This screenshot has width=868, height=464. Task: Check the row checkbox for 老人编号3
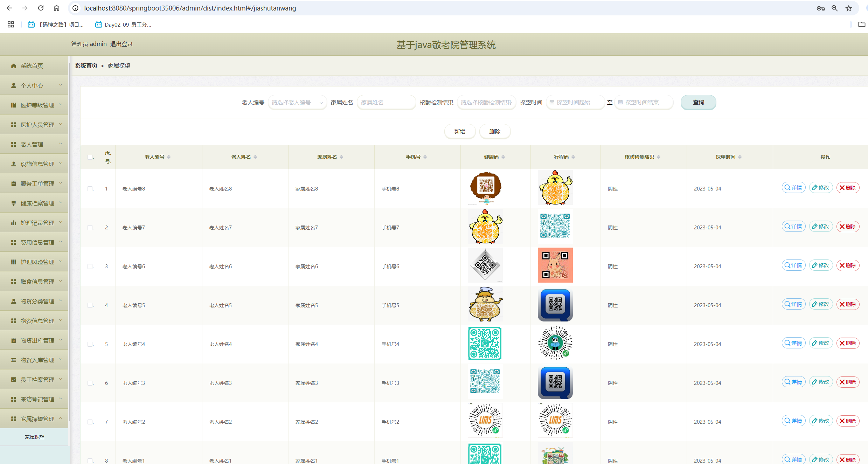point(90,383)
